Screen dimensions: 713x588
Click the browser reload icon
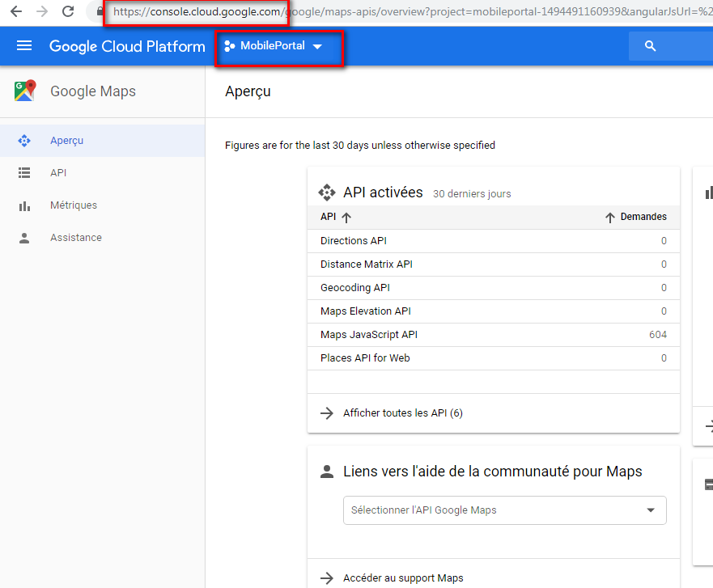coord(68,12)
